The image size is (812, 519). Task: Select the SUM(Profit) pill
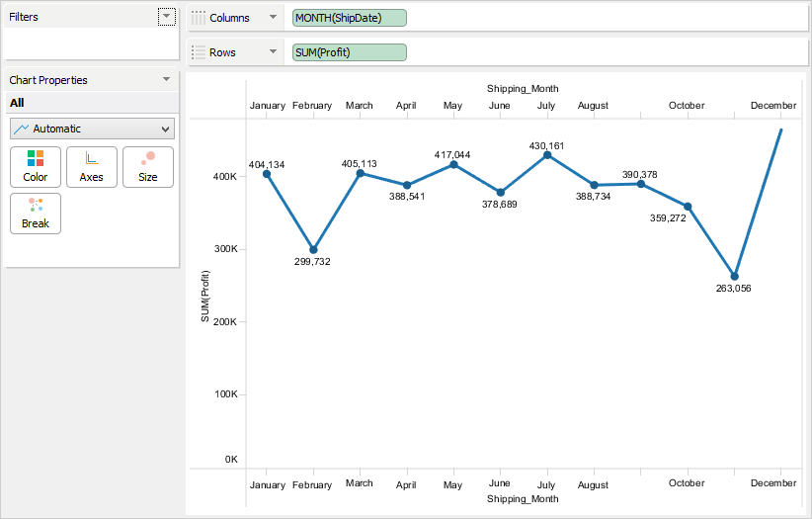[350, 52]
